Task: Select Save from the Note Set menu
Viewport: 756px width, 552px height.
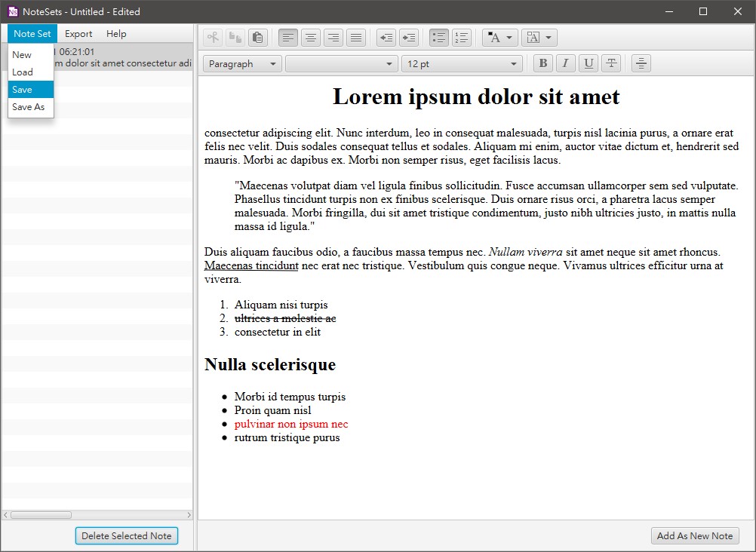Action: point(31,90)
